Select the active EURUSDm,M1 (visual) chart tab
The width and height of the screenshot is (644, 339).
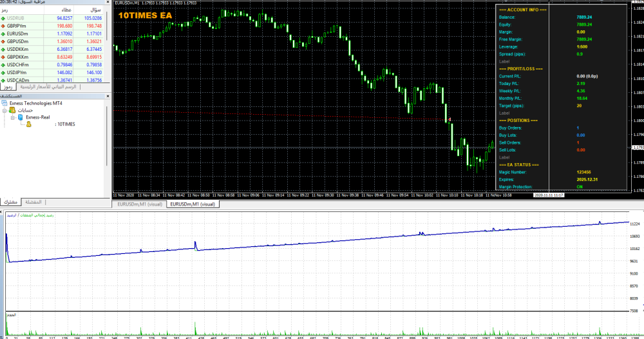coord(193,204)
